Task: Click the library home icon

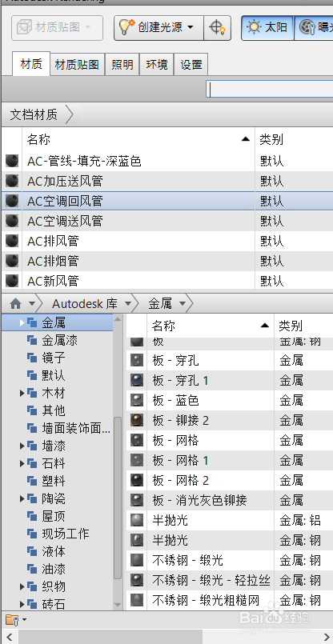Action: tap(15, 304)
